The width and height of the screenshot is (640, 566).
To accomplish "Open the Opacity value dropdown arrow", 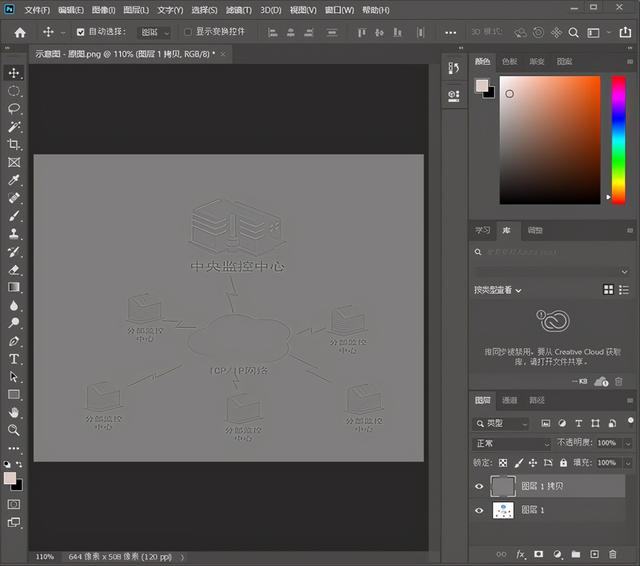I will coord(628,444).
